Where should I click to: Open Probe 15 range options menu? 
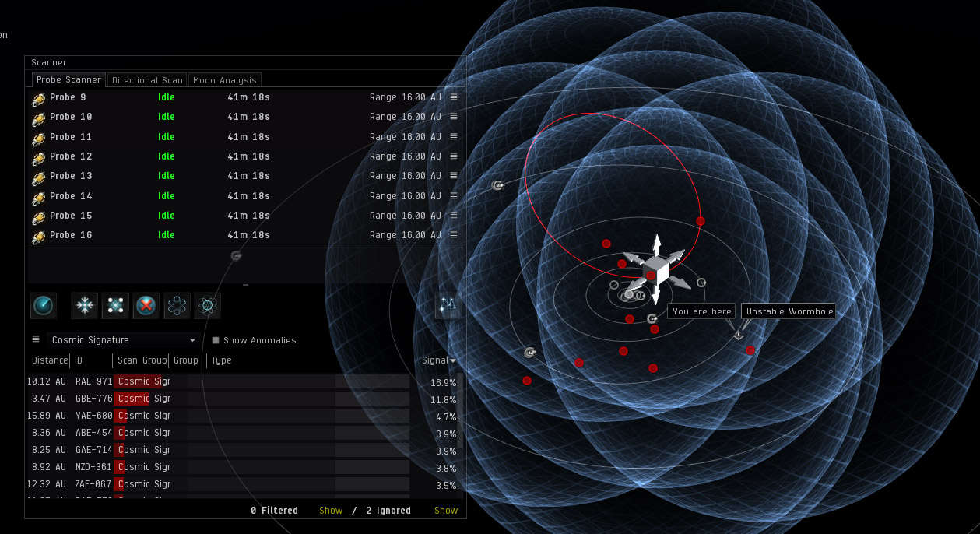[454, 216]
